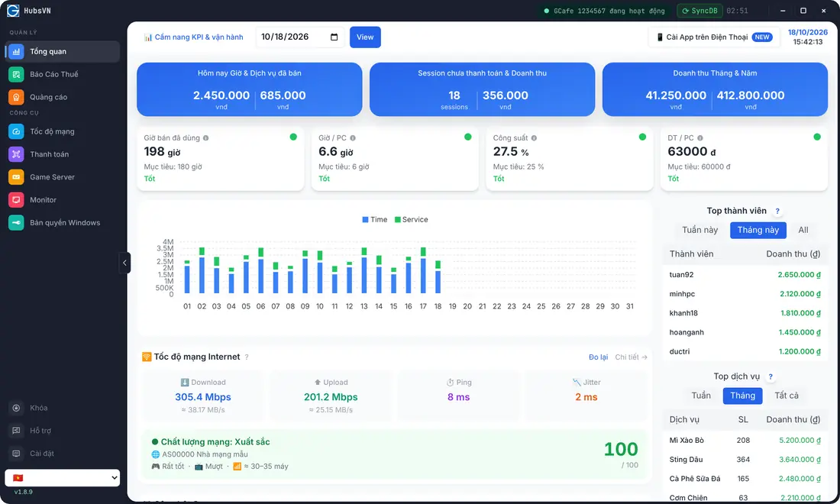Click info icon next to Giờ bán đã dùng
Viewport: 840px width, 504px height.
pyautogui.click(x=205, y=138)
